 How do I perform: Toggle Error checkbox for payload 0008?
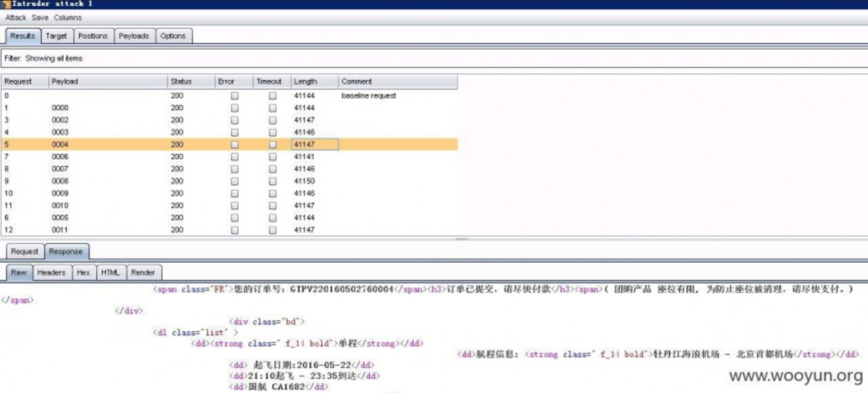(234, 181)
